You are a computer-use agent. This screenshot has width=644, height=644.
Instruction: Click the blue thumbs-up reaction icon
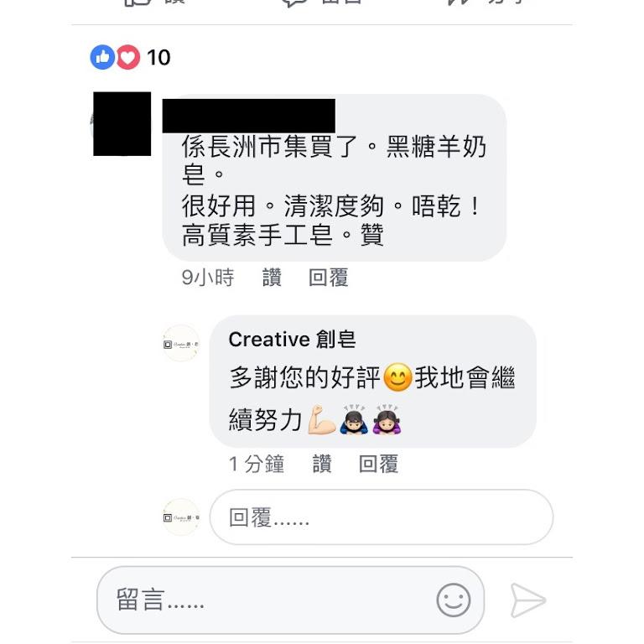click(102, 57)
